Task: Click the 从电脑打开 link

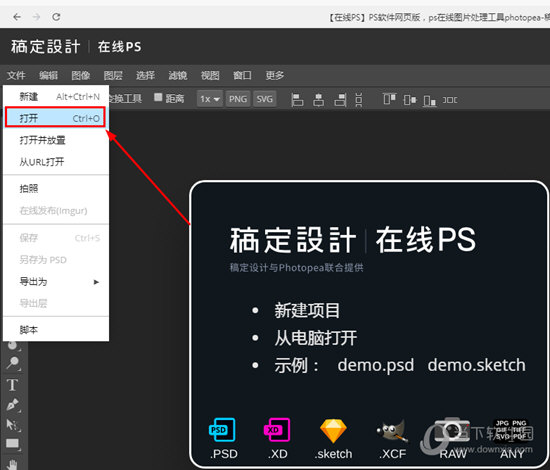Action: (316, 338)
